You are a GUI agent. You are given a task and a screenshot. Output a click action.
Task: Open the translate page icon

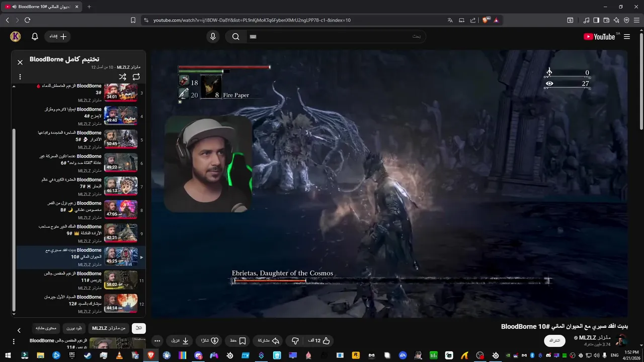point(450,20)
